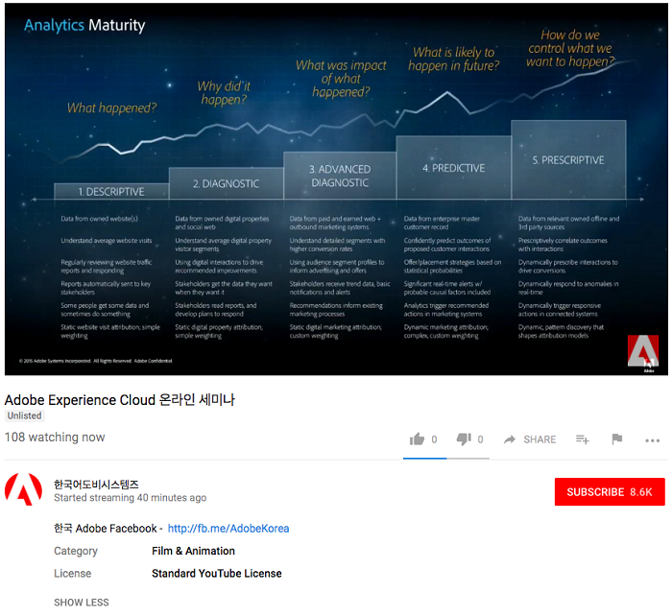Click Standard YouTube License text
The height and width of the screenshot is (616, 672).
216,573
